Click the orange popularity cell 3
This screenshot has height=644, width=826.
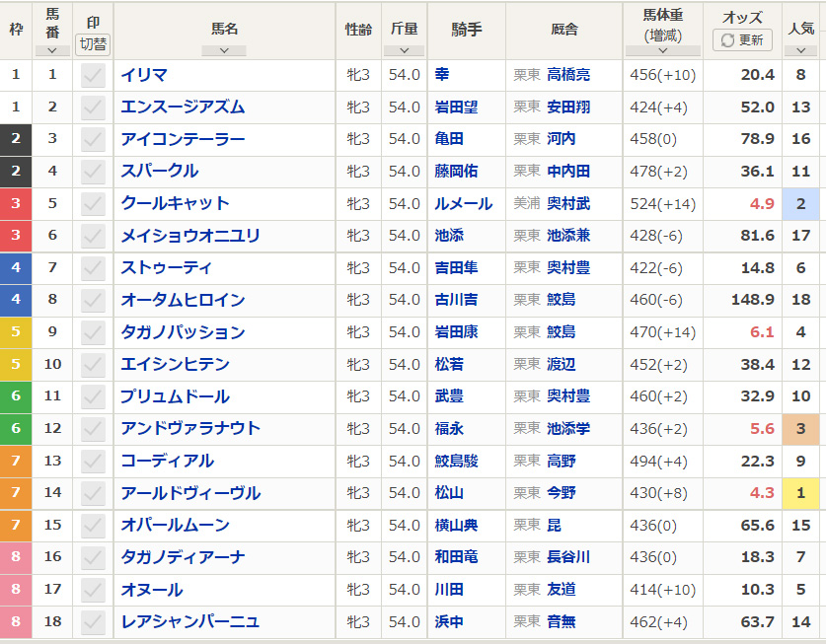click(800, 429)
